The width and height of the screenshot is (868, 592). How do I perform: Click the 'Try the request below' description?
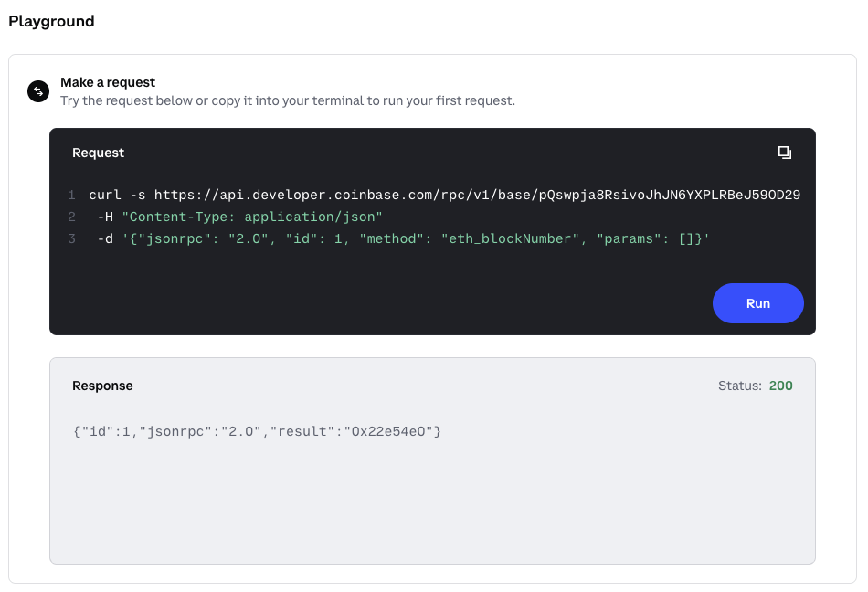click(x=288, y=100)
